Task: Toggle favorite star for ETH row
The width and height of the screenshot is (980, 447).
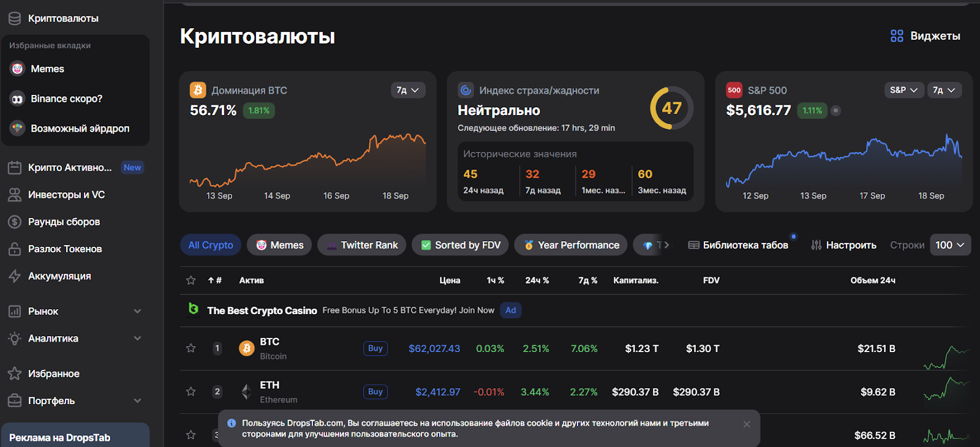Action: [191, 392]
